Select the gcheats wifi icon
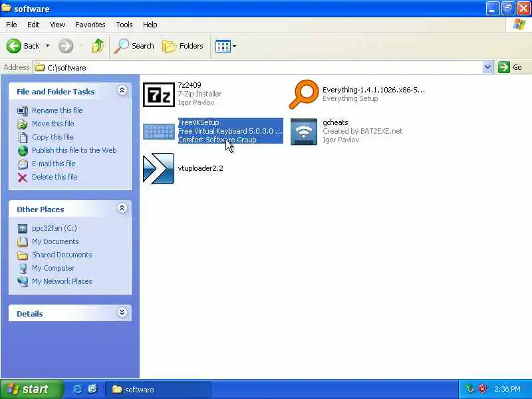The width and height of the screenshot is (532, 399). 304,131
